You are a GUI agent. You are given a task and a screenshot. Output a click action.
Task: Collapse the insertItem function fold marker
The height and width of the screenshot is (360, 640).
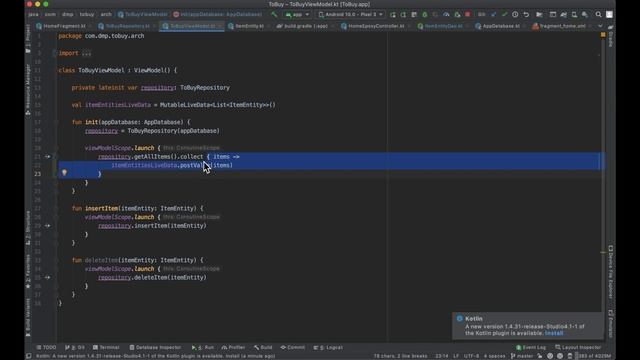point(55,208)
